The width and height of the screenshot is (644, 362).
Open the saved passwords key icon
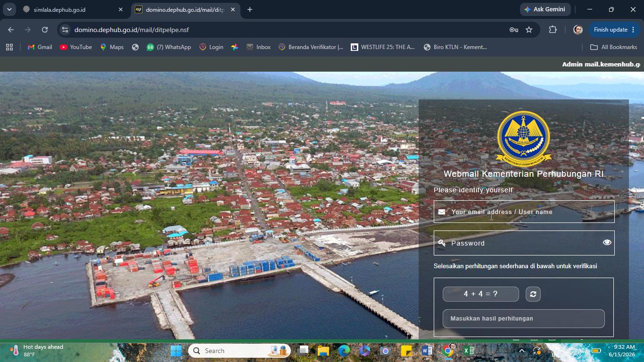(x=514, y=30)
